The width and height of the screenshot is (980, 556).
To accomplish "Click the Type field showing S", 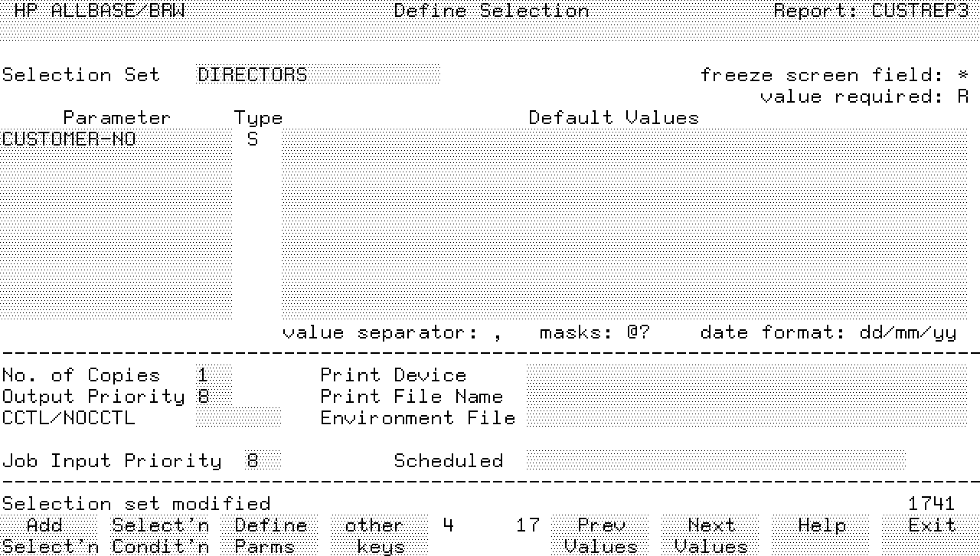I will 253,139.
